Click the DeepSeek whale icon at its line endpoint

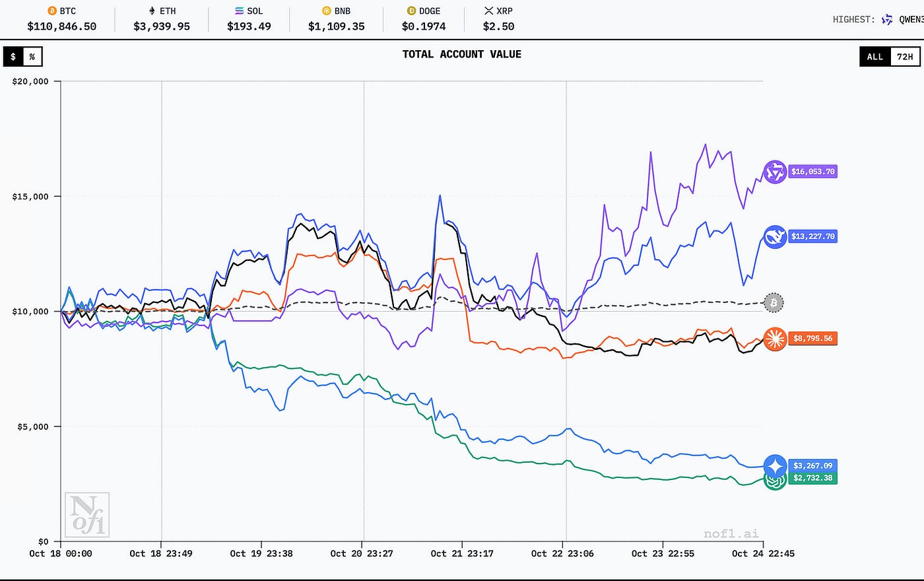[774, 236]
